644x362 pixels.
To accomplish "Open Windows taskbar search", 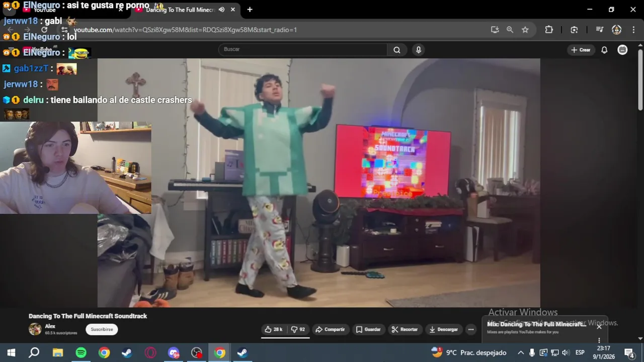I will (x=34, y=352).
